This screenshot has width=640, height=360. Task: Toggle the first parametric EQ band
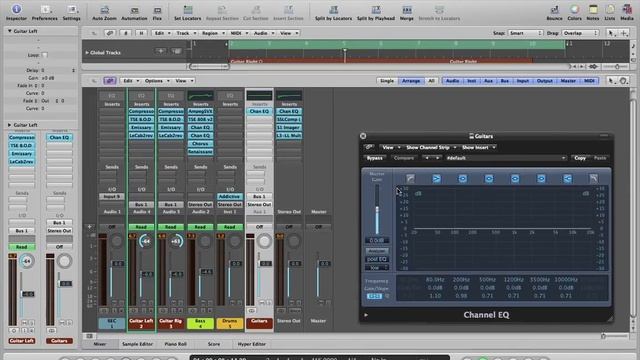coord(462,178)
